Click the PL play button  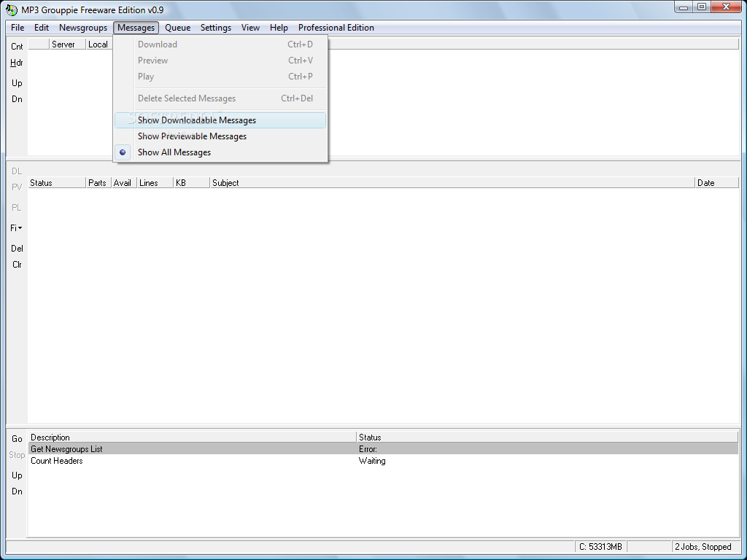click(17, 208)
